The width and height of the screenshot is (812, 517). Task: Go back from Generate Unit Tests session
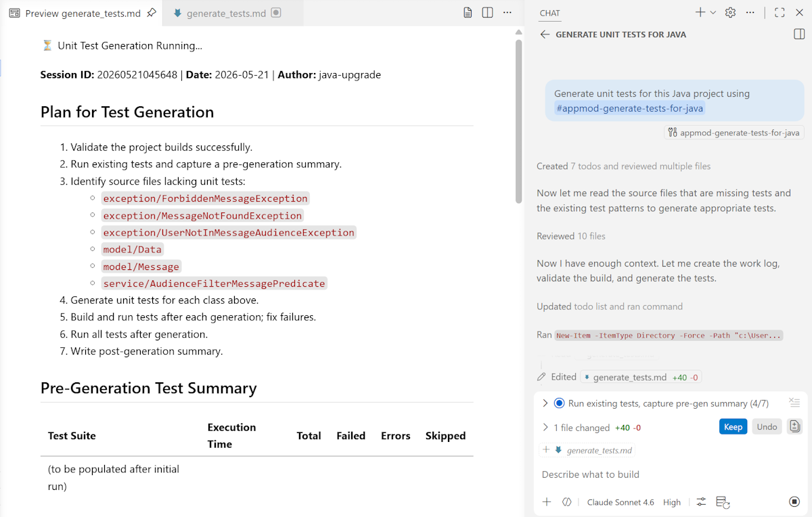tap(545, 35)
